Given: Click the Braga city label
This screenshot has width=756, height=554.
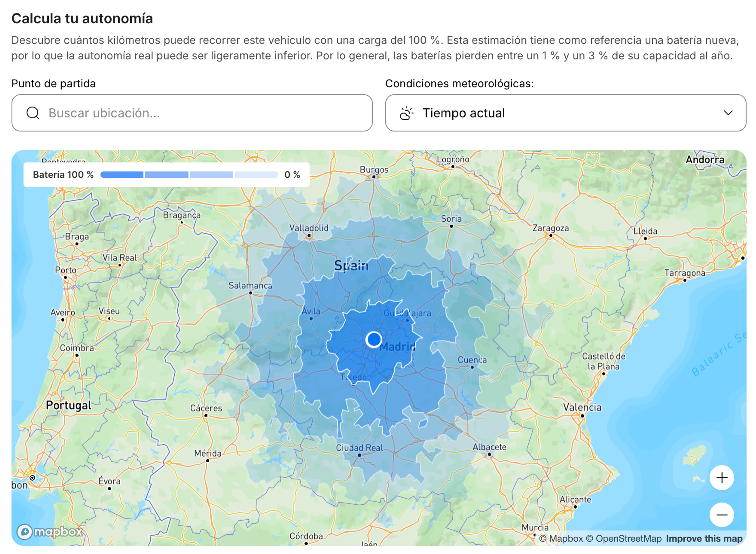Looking at the screenshot, I should [x=77, y=237].
